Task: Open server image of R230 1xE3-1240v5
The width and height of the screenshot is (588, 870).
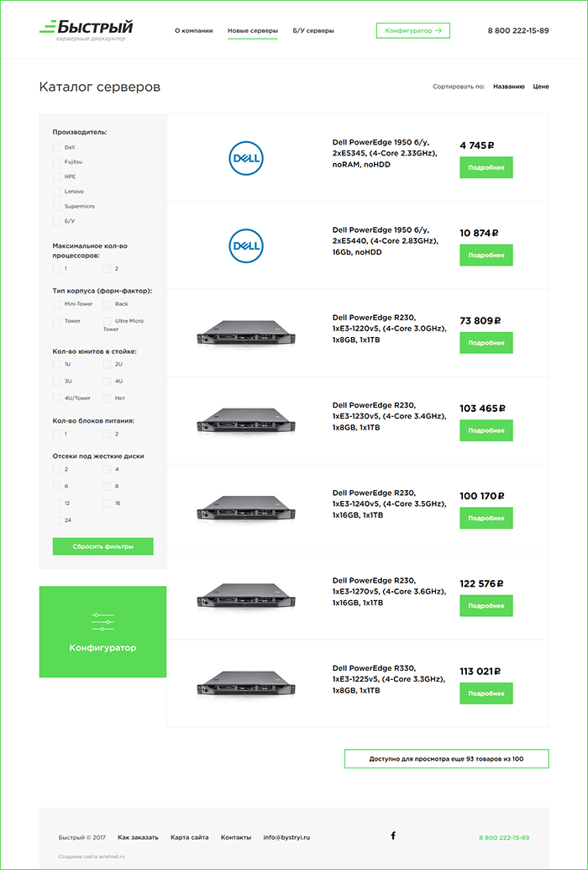Action: pyautogui.click(x=246, y=509)
